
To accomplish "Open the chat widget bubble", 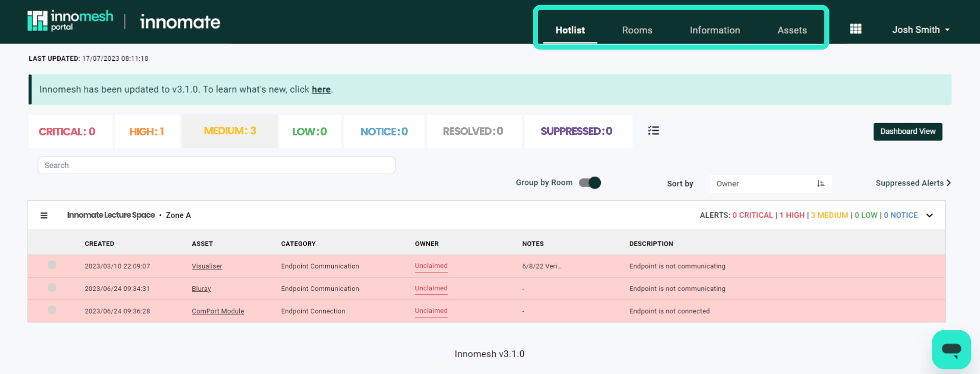I will click(951, 349).
